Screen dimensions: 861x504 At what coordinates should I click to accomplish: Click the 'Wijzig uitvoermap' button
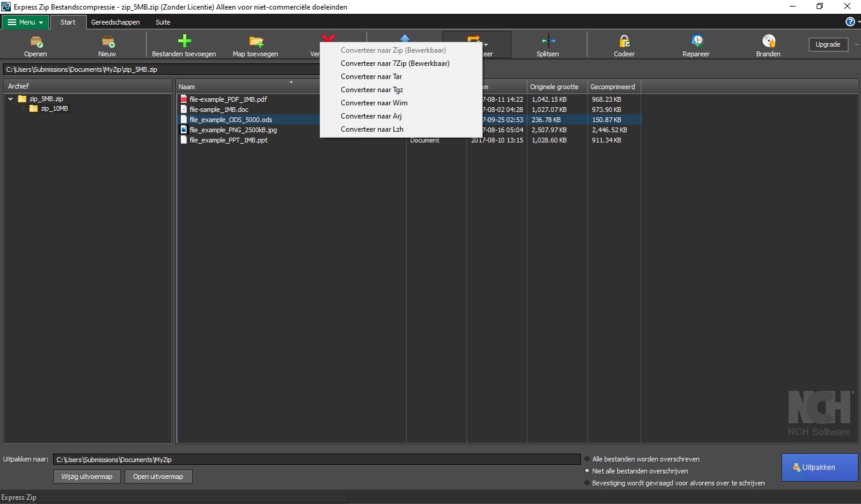point(87,476)
